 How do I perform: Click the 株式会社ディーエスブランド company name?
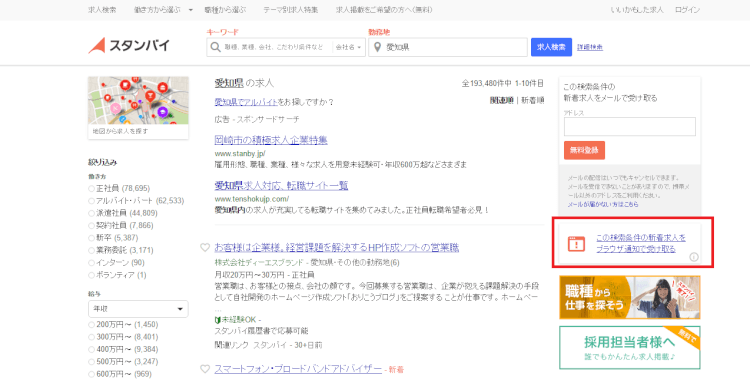[x=259, y=262]
